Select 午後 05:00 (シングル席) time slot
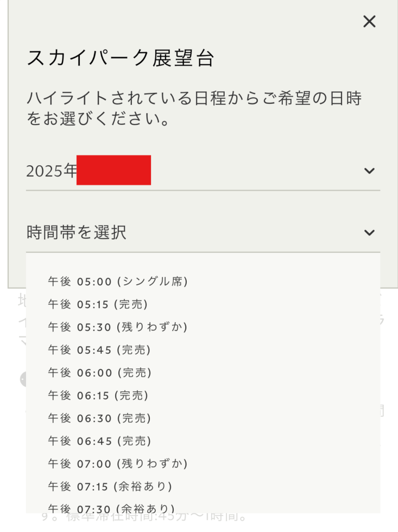 pos(118,282)
